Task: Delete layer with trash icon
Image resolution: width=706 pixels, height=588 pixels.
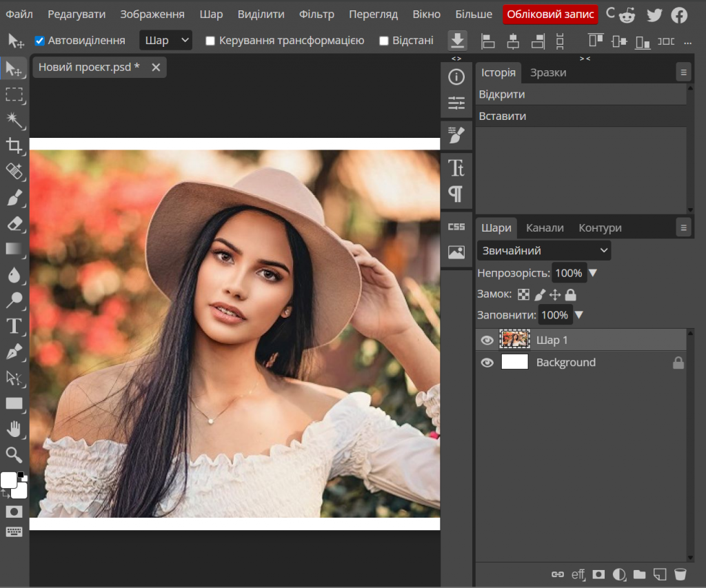Action: coord(680,574)
